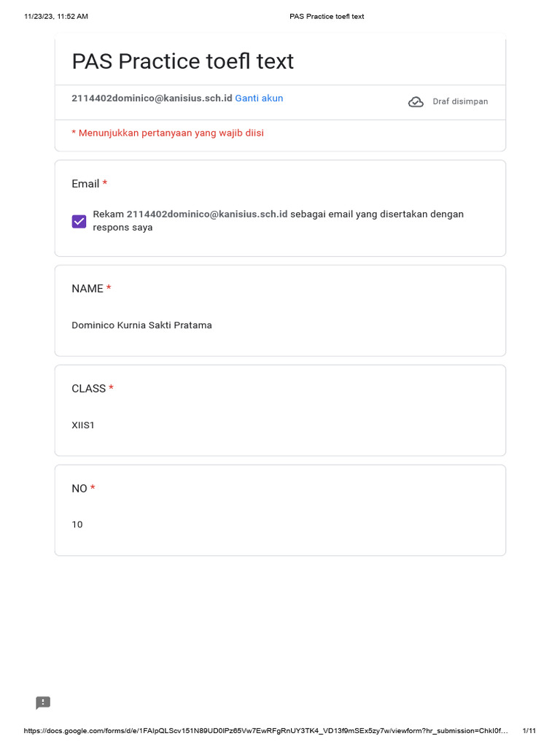Image resolution: width=560 pixels, height=747 pixels.
Task: Click the small centered page header title
Action: (x=327, y=17)
